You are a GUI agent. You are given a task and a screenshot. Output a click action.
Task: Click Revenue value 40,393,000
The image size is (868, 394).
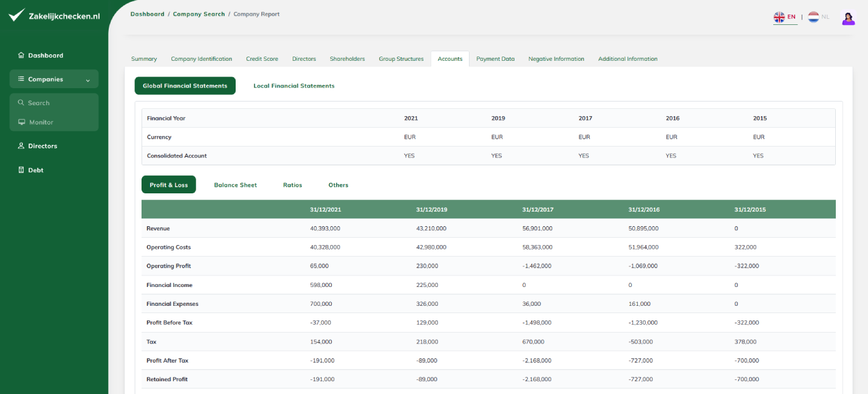[325, 229]
